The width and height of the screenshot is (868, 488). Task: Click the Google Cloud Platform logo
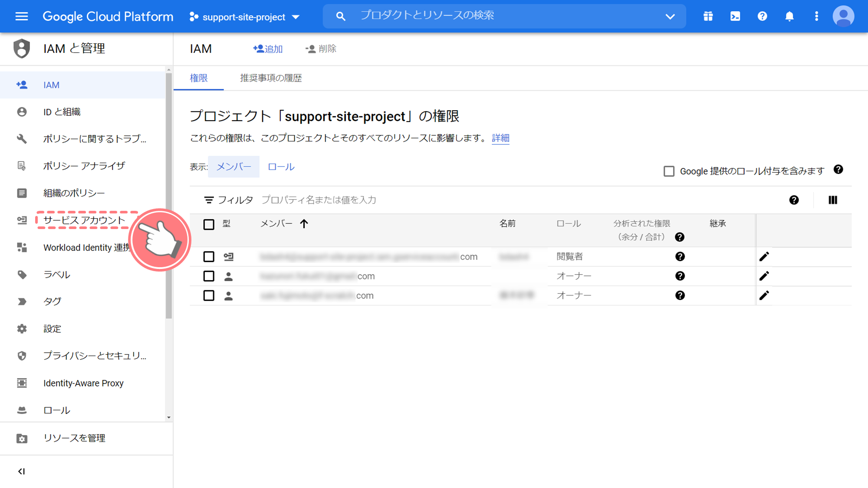point(108,16)
